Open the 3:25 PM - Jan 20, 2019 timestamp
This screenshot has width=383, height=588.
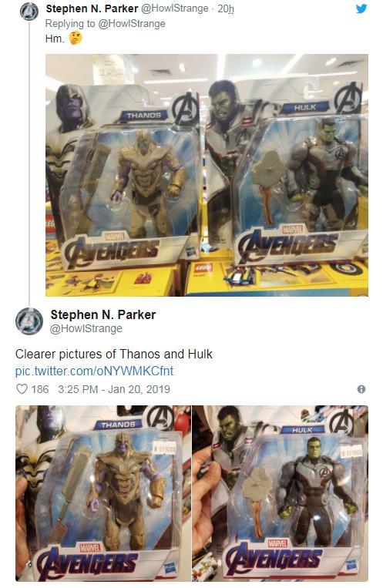[x=114, y=389]
